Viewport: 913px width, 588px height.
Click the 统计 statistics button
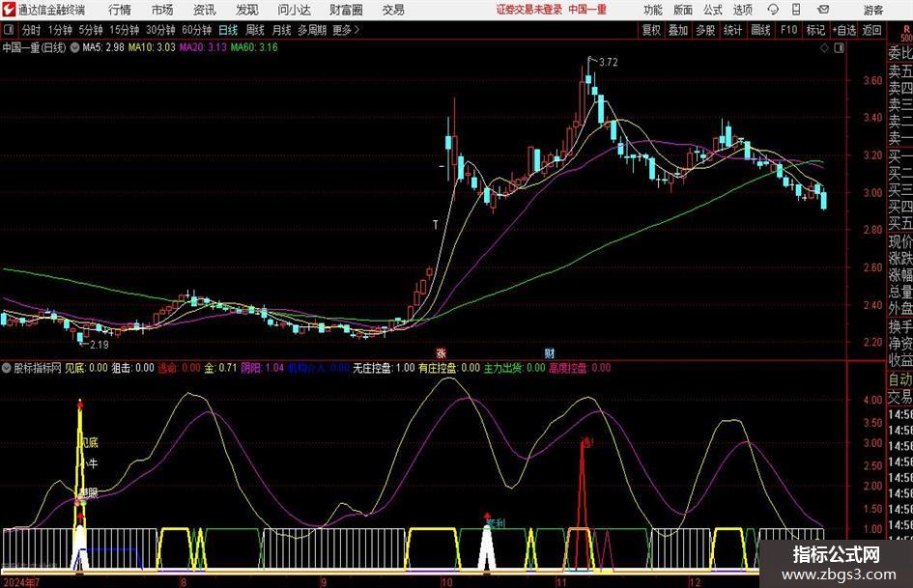click(732, 30)
